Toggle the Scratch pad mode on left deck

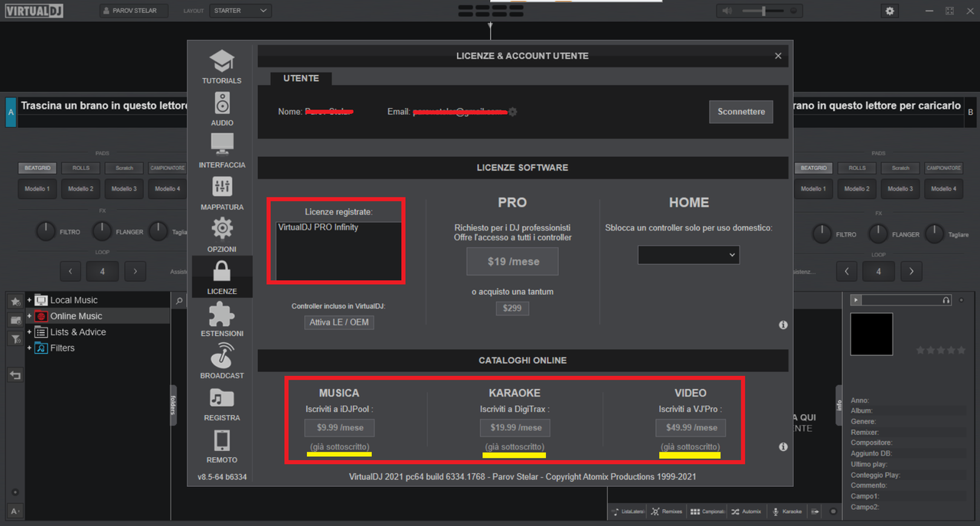coord(124,168)
